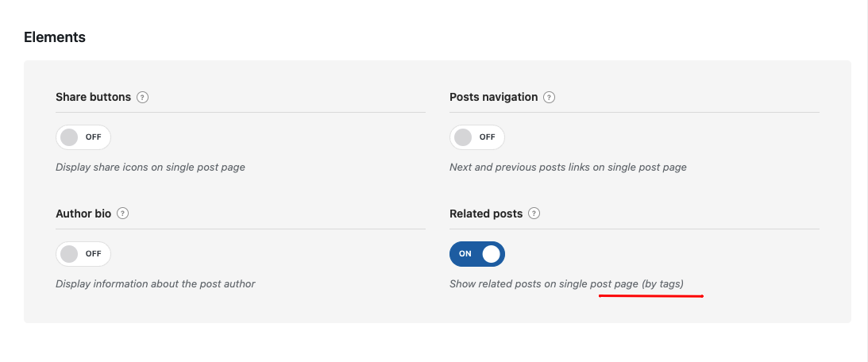
Task: Open help tooltip for Posts navigation
Action: [549, 98]
